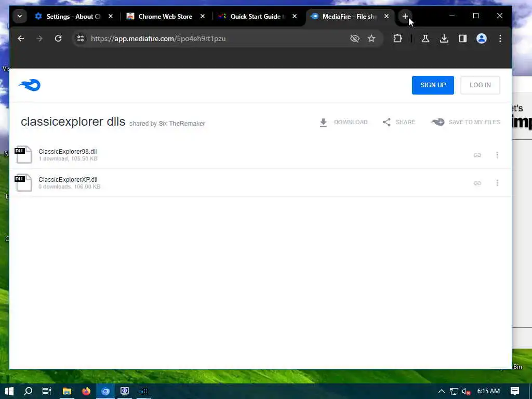Open the ClassicExplorerXP.dll file name
The width and height of the screenshot is (532, 399).
[68, 180]
